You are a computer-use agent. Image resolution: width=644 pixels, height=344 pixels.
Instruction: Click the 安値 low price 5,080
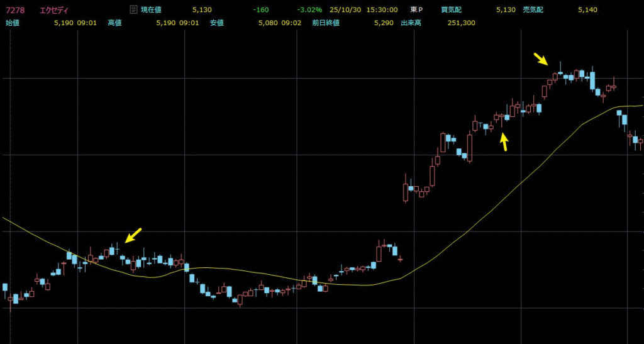coord(268,23)
